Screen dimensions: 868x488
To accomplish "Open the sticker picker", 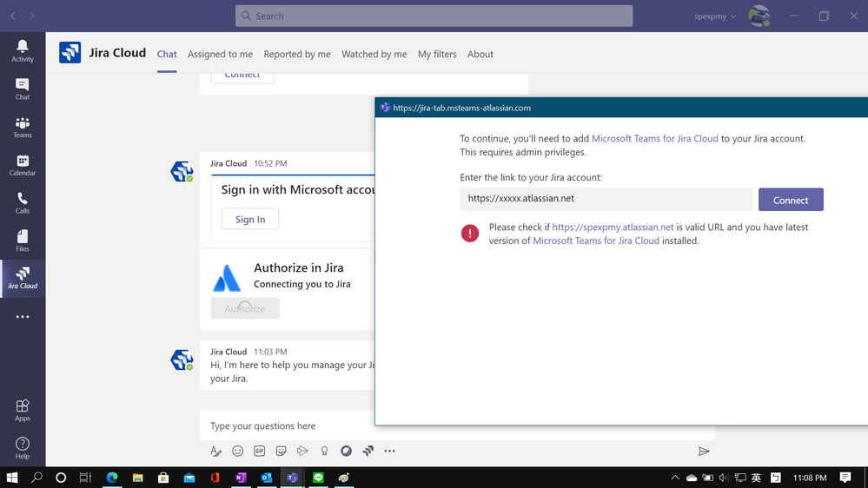I will pyautogui.click(x=282, y=451).
